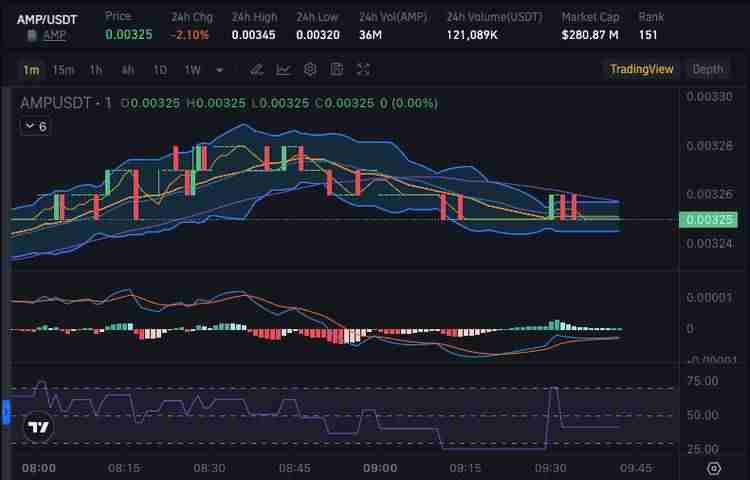This screenshot has height=480, width=750.
Task: Select the 1h timeframe
Action: point(96,69)
